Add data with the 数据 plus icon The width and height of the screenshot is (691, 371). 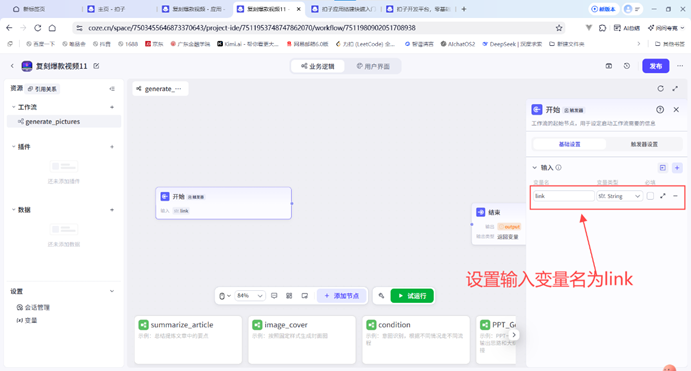click(x=112, y=210)
